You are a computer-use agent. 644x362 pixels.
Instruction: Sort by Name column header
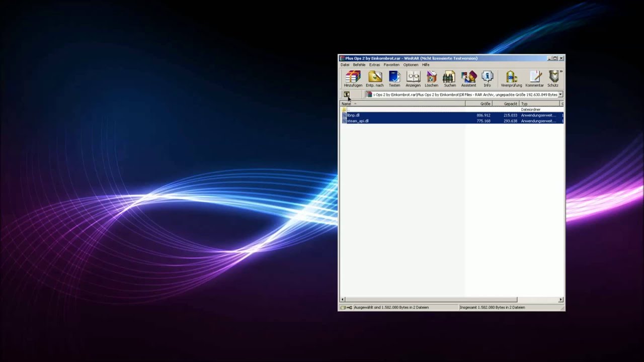pos(403,104)
